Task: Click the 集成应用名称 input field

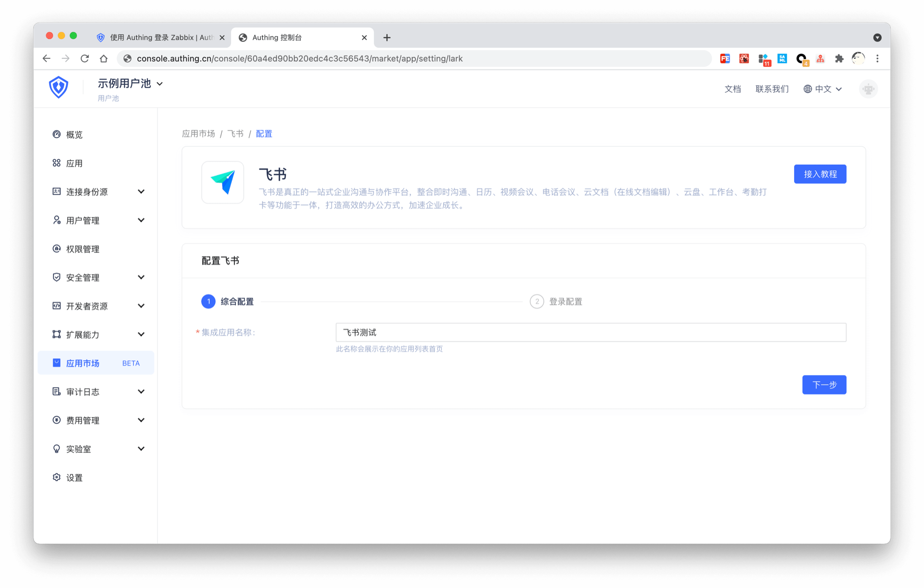Action: (x=590, y=333)
